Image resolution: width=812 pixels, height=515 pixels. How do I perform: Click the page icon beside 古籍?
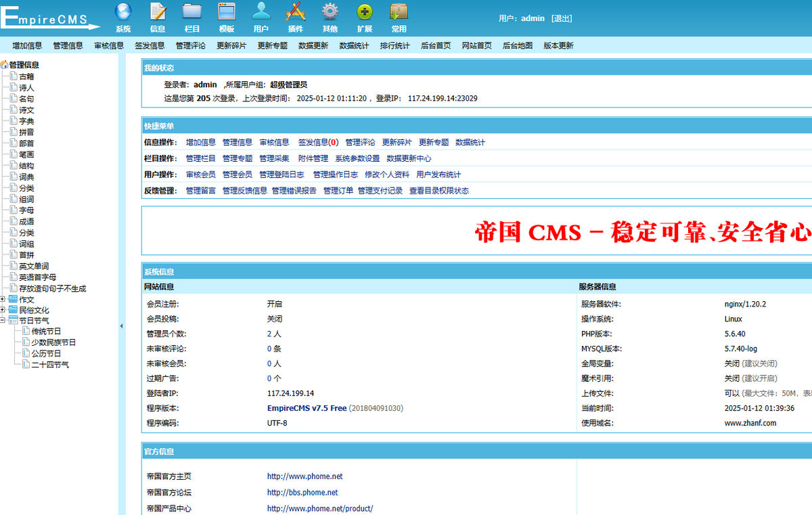click(x=14, y=76)
